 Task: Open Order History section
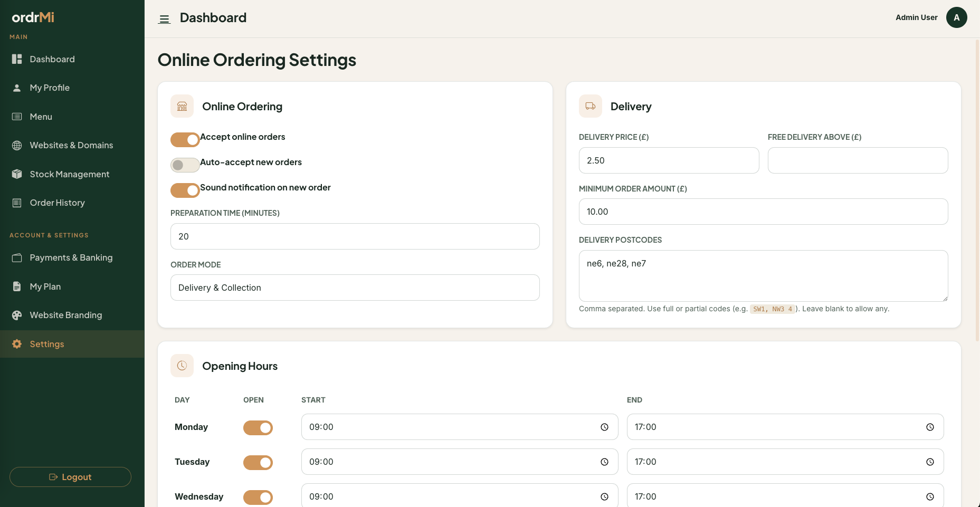tap(72, 203)
